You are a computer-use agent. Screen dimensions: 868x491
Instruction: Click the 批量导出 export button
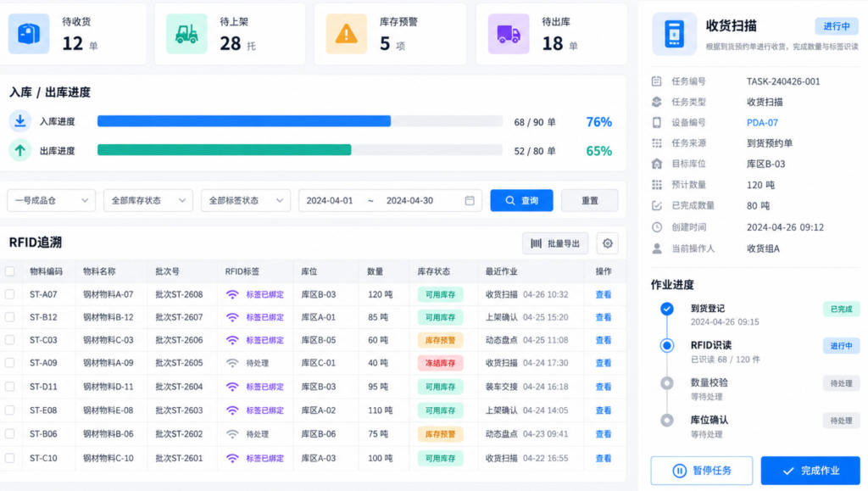point(555,243)
